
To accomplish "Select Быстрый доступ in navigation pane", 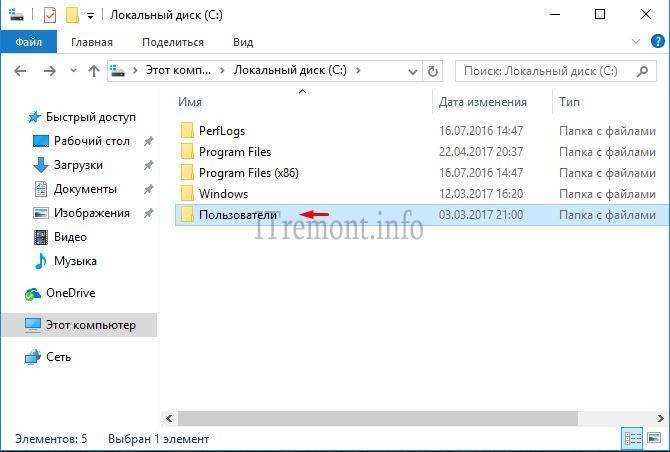I will coord(91,117).
